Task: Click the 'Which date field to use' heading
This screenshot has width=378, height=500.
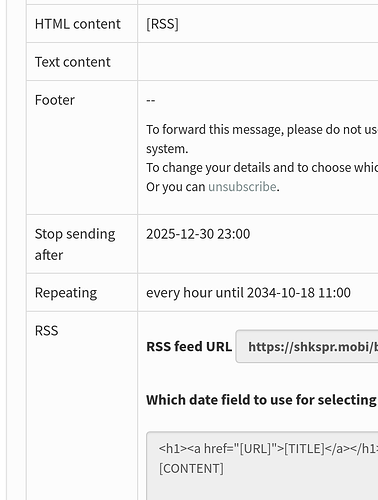Action: point(262,400)
